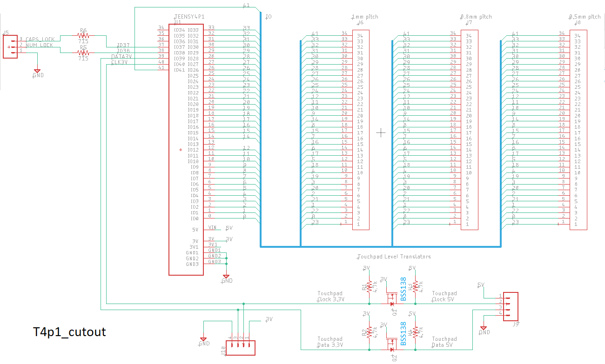
Task: Select the J10 four-pin connector symbol
Action: click(240, 348)
